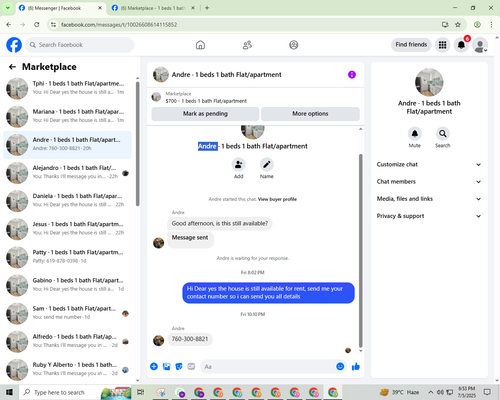Click the Good afternoon message bubble

[220, 223]
